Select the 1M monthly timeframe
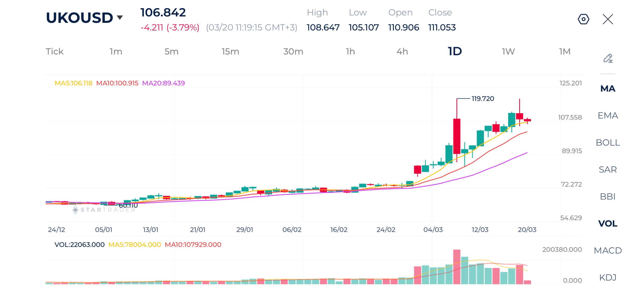Image resolution: width=644 pixels, height=296 pixels. (x=564, y=52)
